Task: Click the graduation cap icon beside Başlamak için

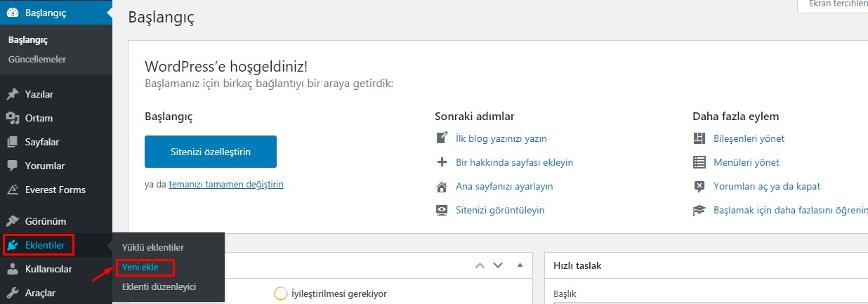Action: pyautogui.click(x=699, y=210)
